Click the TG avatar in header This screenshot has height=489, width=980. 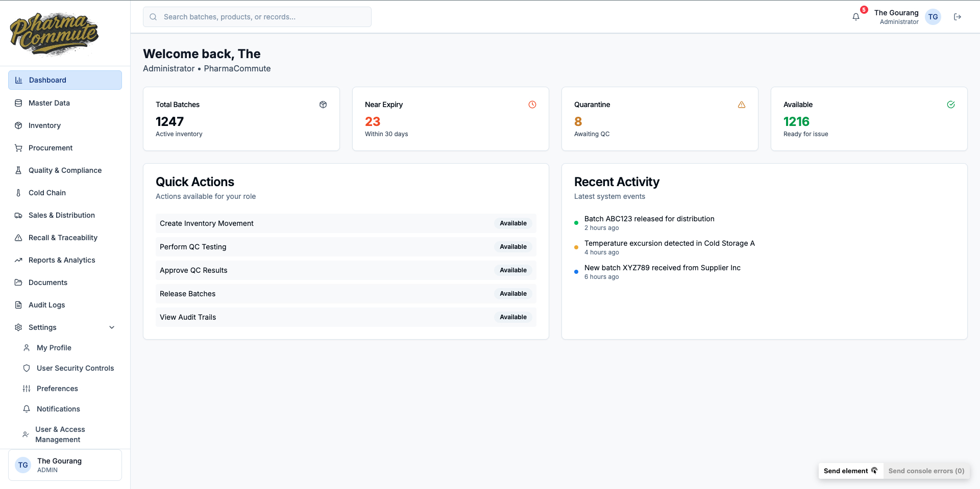point(933,17)
